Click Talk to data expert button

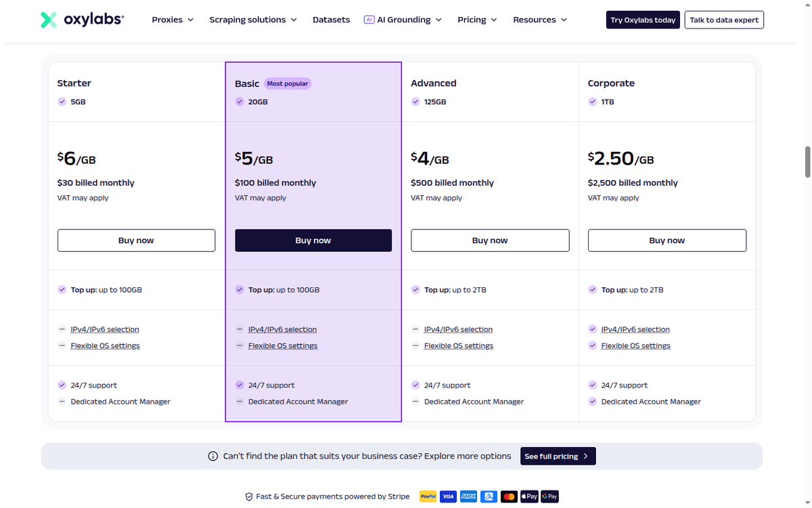pos(724,20)
